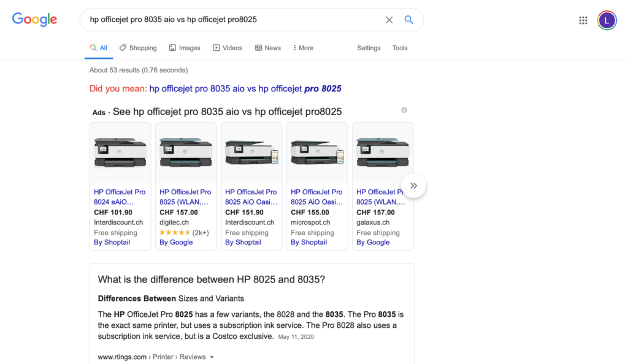Viewport: 628px width, 364px height.
Task: Open the Google apps grid icon
Action: 583,20
